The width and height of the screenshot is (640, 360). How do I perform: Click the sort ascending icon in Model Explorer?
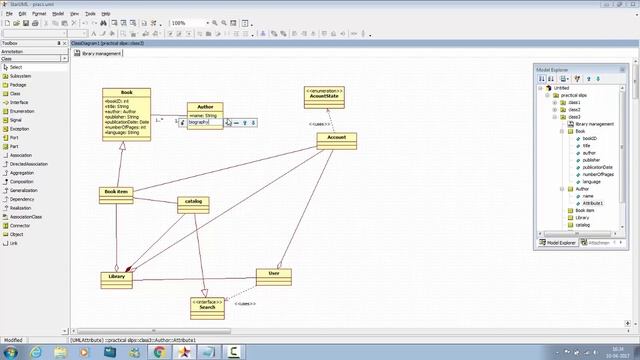pos(542,78)
